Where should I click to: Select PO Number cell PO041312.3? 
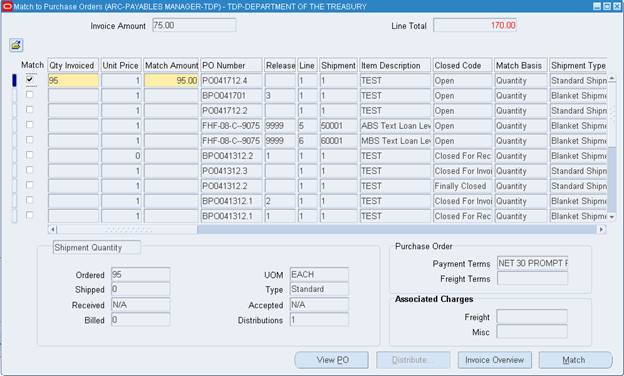[232, 171]
